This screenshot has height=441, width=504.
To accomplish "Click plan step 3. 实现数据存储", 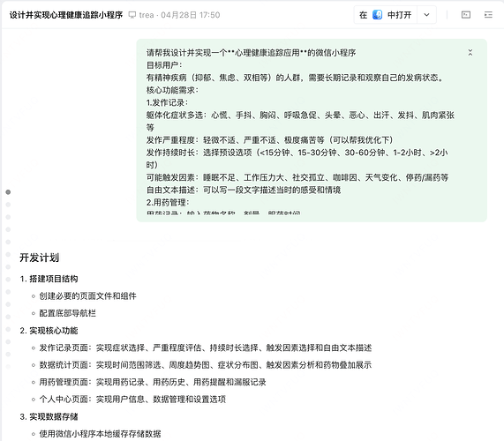I will (49, 417).
